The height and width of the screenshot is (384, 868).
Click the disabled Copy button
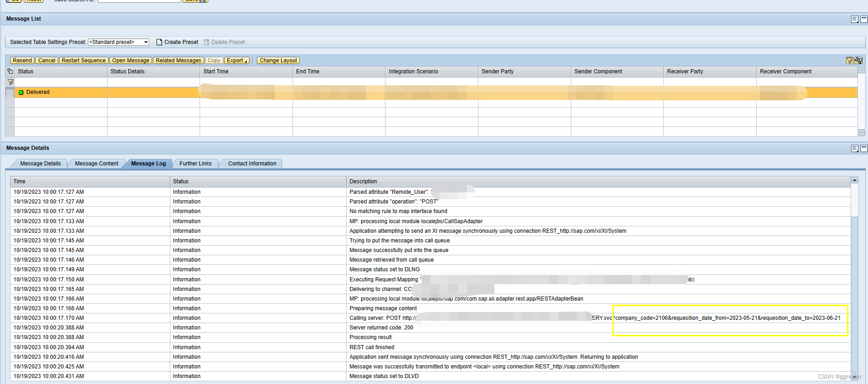pyautogui.click(x=214, y=60)
